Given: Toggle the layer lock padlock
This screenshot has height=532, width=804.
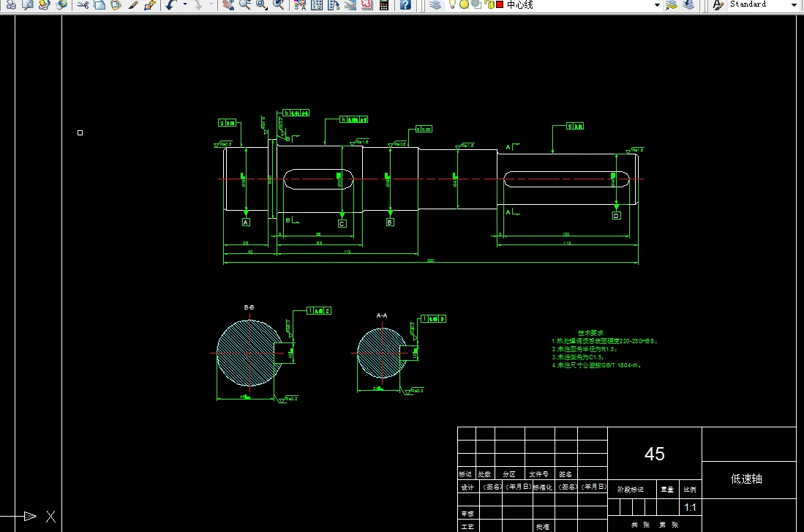Looking at the screenshot, I should click(489, 4).
